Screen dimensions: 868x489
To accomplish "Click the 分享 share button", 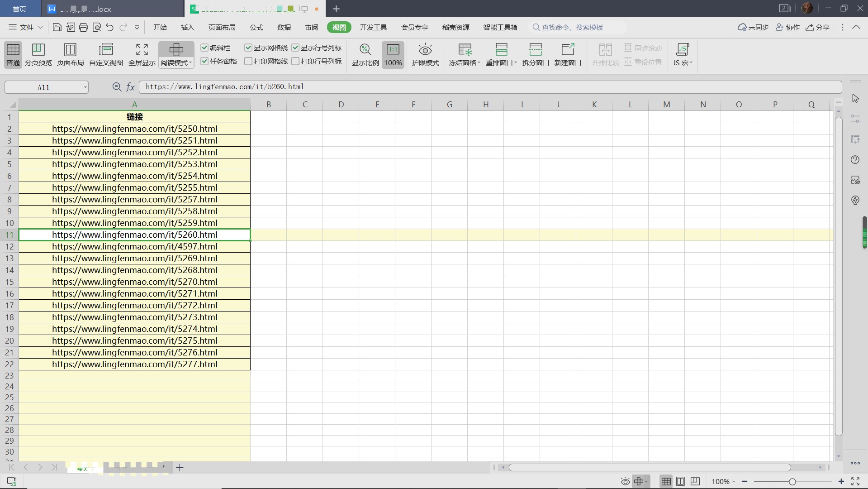I will click(x=817, y=28).
